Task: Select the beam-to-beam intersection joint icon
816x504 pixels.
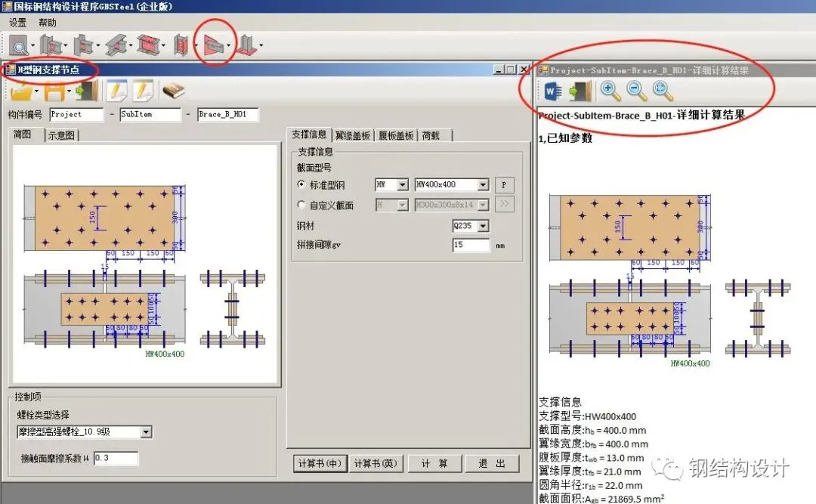Action: (x=116, y=45)
